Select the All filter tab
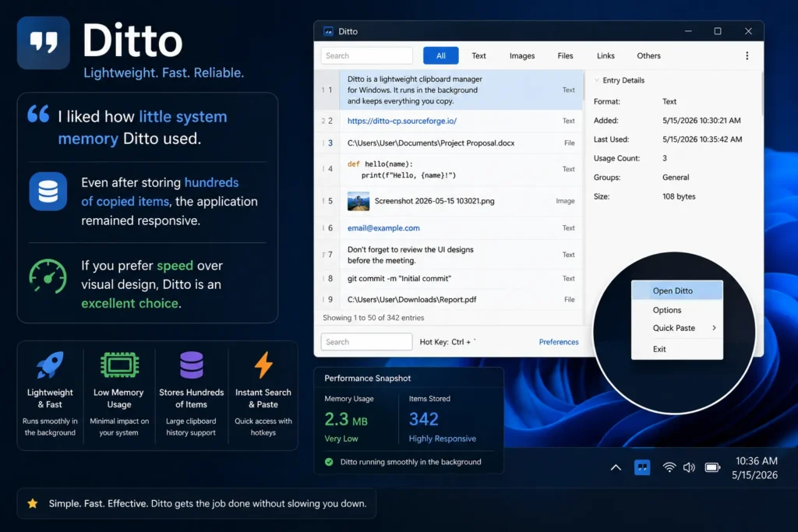The width and height of the screenshot is (798, 532). tap(441, 55)
